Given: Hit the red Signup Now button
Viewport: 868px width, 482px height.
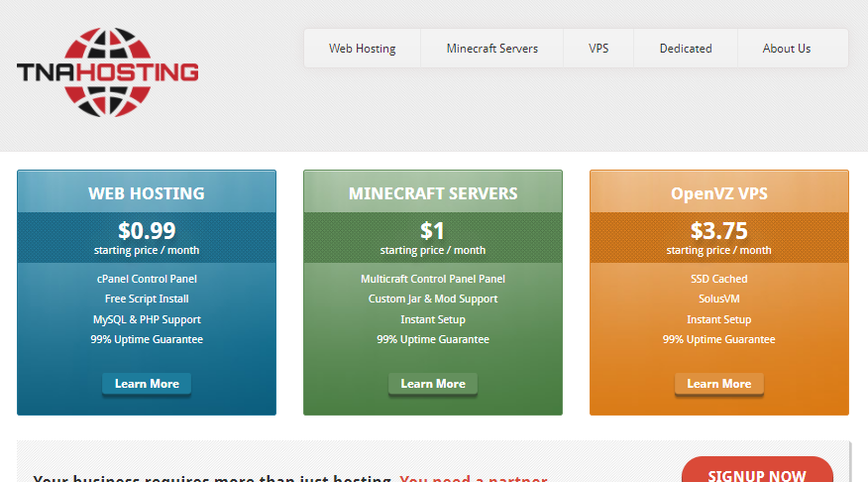Looking at the screenshot, I should (x=756, y=474).
